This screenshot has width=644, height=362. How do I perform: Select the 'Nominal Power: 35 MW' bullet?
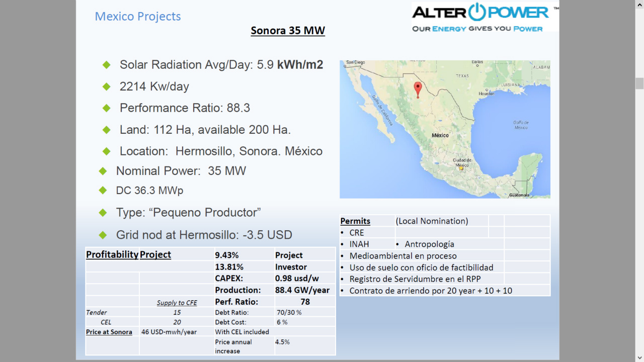181,171
